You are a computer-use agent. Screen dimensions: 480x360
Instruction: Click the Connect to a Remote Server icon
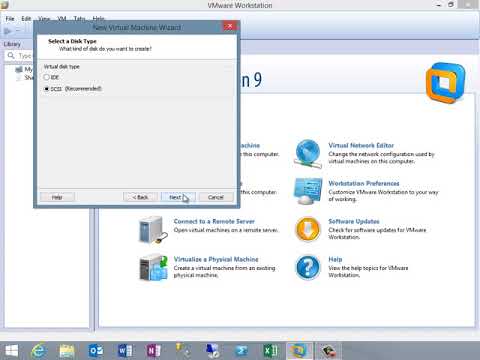point(153,229)
